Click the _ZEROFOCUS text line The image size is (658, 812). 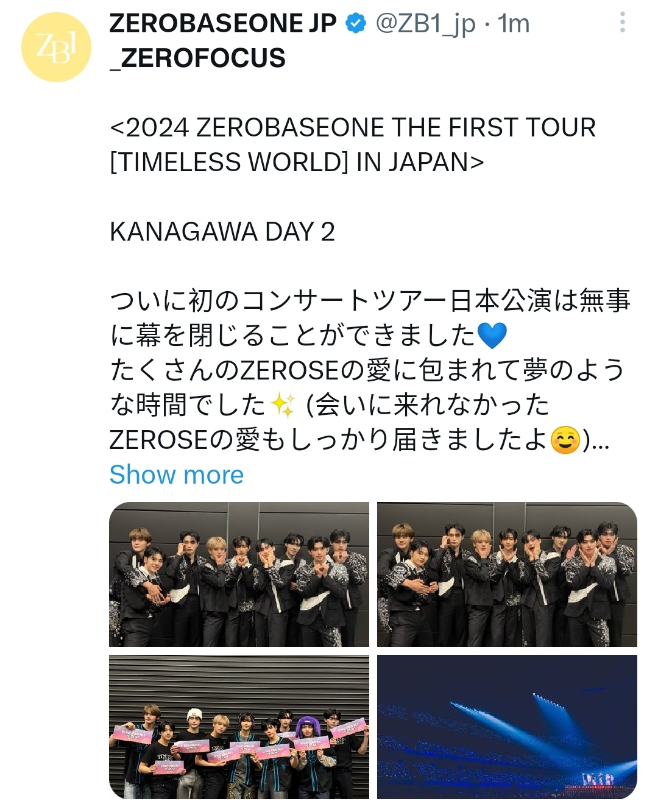point(197,58)
